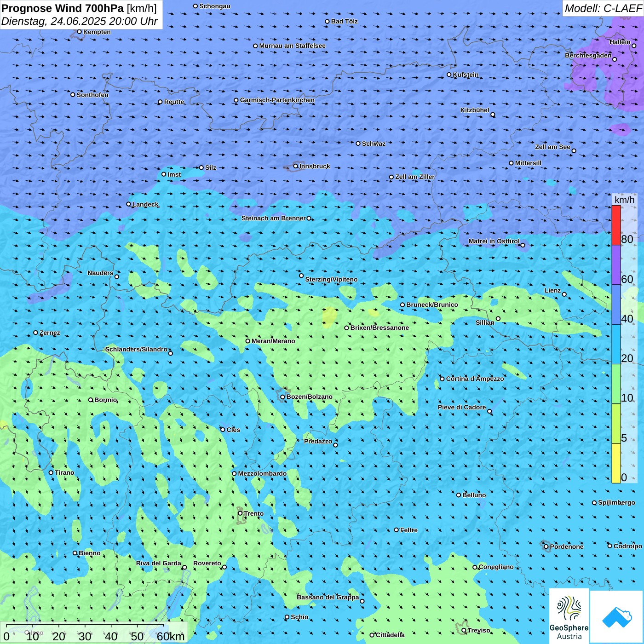The width and height of the screenshot is (644, 644).
Task: Click the date 'Dienstag, 24.06.2025 20:00 Uhr'
Action: (x=80, y=21)
